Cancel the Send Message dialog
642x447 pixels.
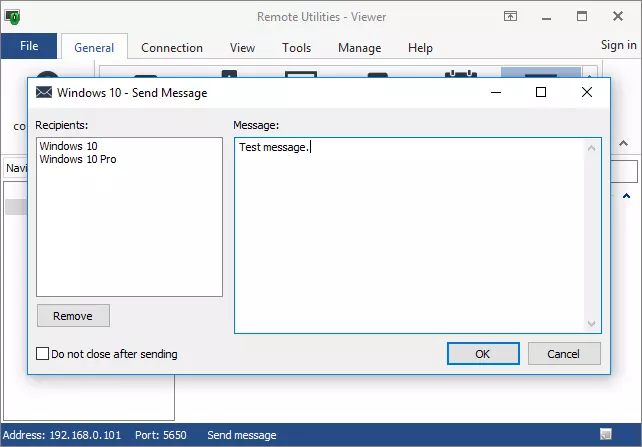(x=564, y=354)
